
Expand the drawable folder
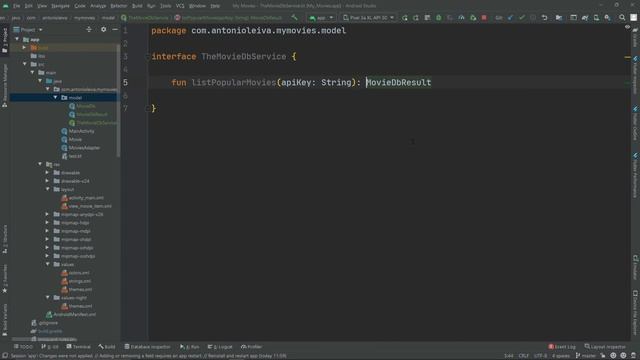47,173
